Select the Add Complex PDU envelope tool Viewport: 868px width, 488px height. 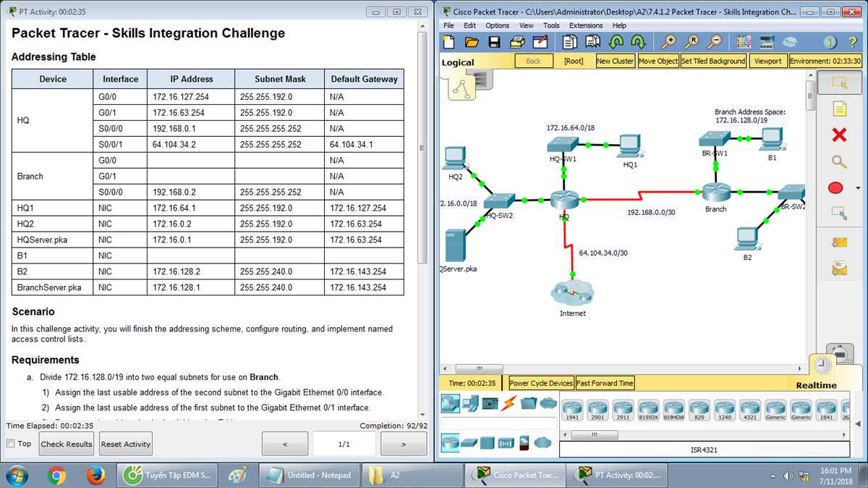tap(839, 269)
